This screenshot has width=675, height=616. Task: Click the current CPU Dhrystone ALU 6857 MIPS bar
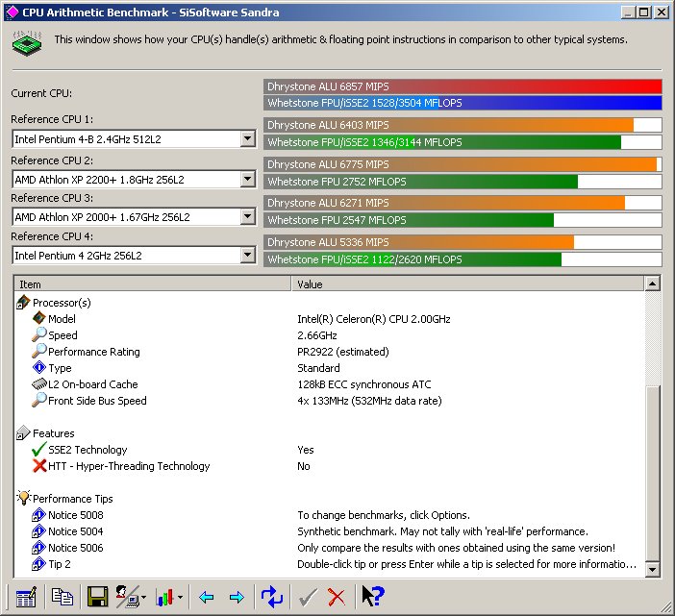(462, 86)
